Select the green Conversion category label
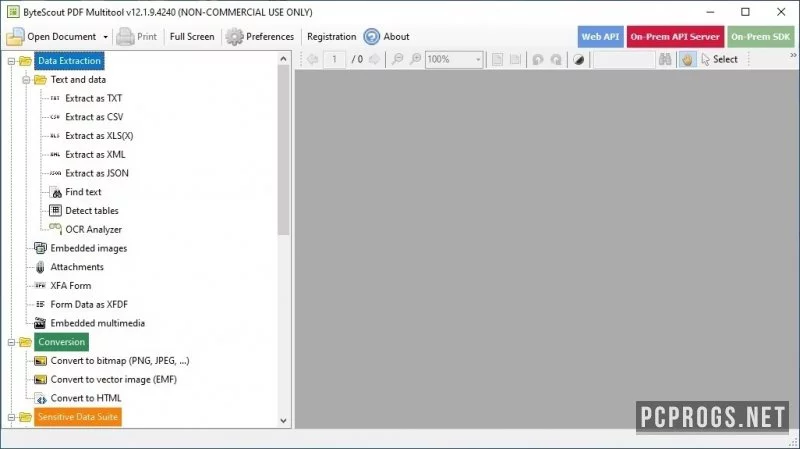This screenshot has width=800, height=449. click(61, 342)
